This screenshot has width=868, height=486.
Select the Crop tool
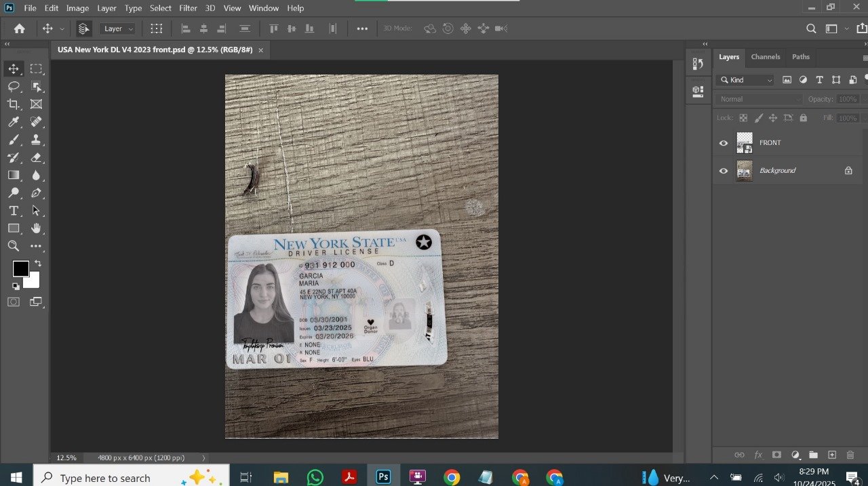[14, 104]
